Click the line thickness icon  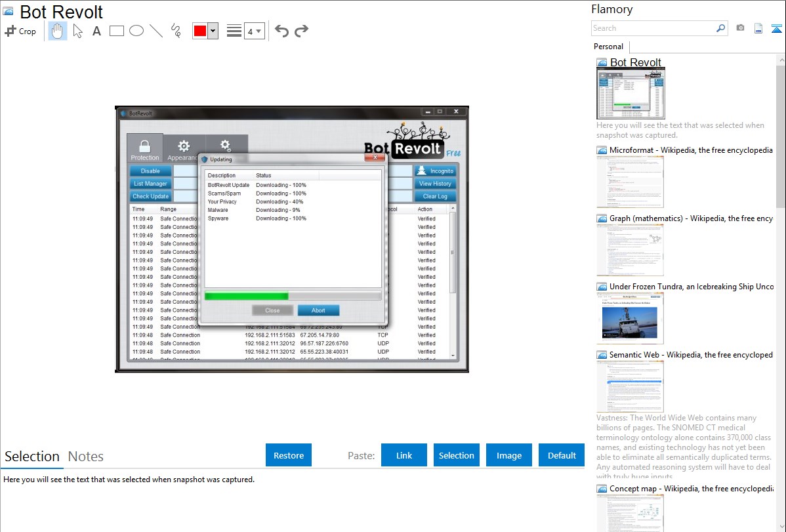(x=234, y=31)
